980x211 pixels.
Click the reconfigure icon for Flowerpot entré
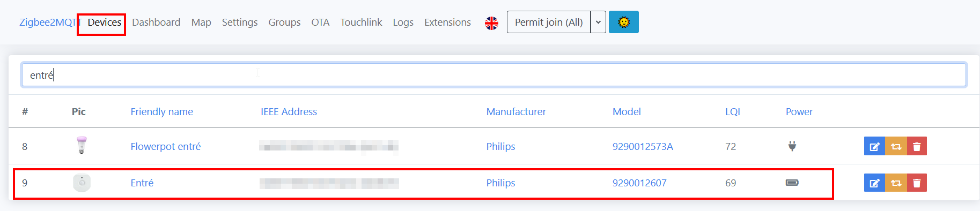[x=896, y=146]
